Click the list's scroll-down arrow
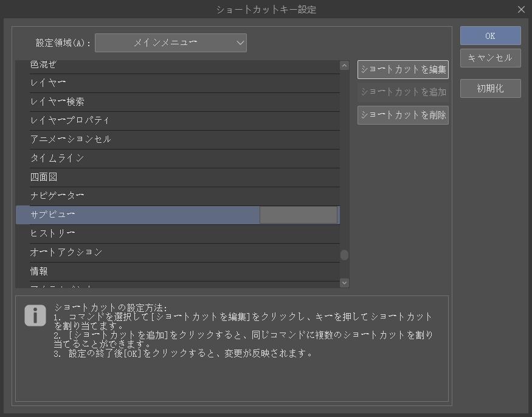This screenshot has width=532, height=417. click(344, 282)
